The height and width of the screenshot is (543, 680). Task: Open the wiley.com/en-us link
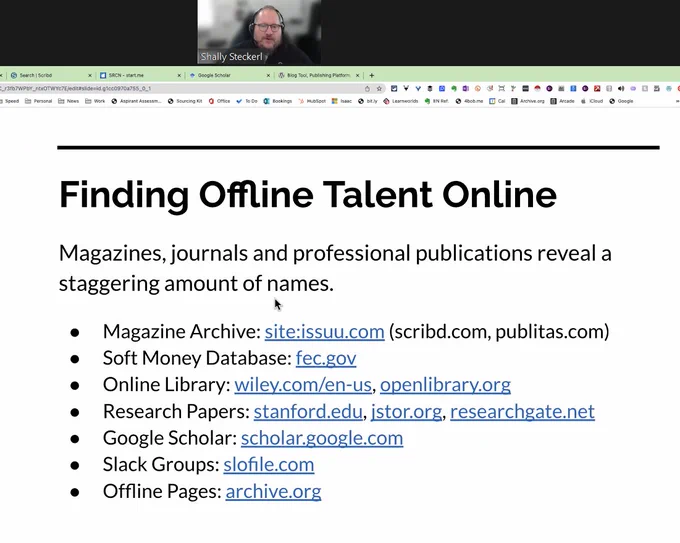(303, 385)
